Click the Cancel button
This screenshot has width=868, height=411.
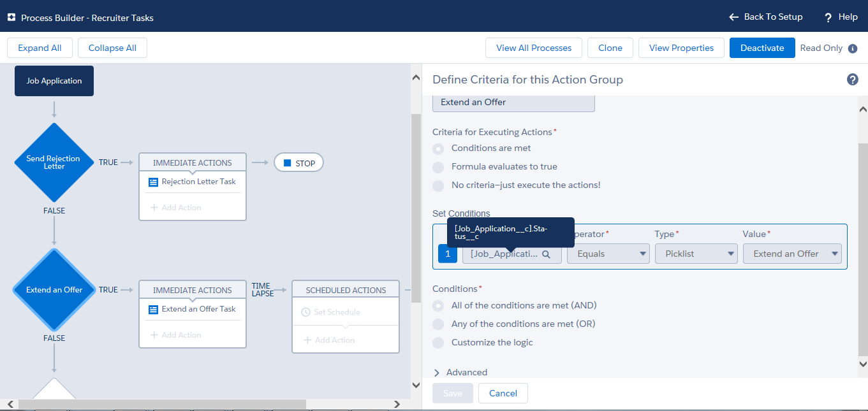click(x=503, y=393)
